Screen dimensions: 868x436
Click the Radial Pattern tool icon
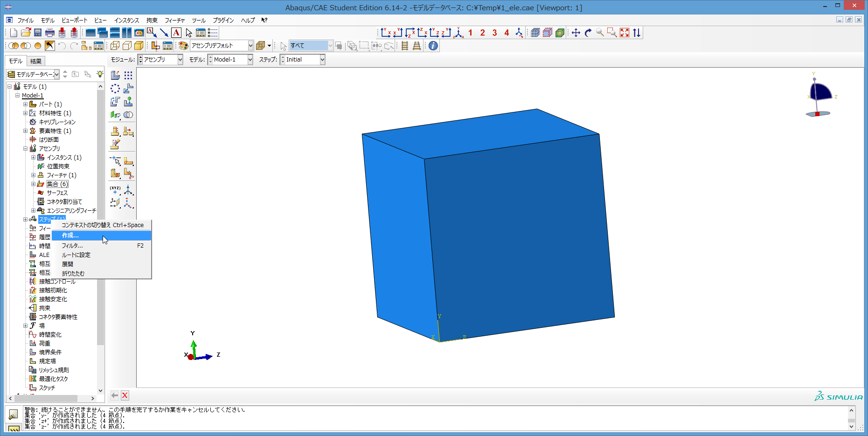tap(115, 88)
